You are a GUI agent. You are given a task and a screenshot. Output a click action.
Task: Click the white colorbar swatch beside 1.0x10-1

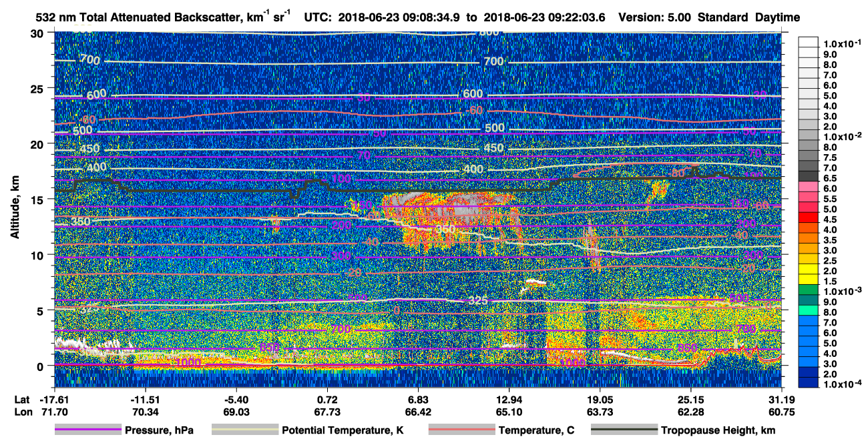click(809, 41)
